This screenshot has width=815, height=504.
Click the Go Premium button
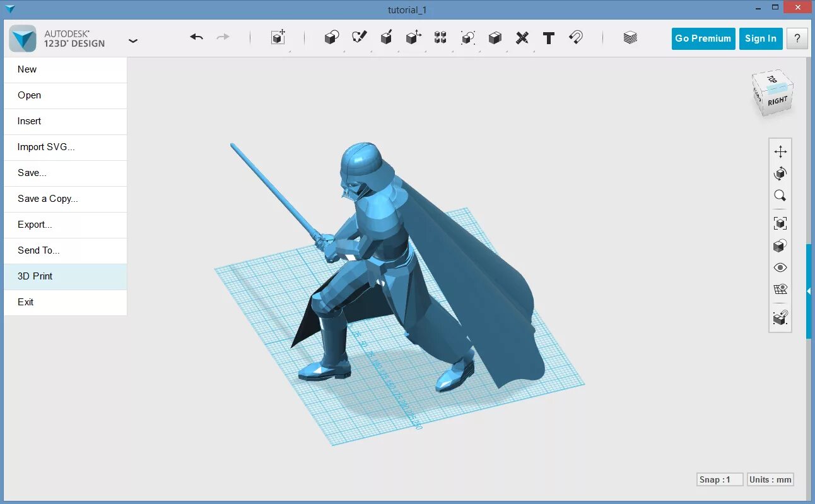(703, 38)
